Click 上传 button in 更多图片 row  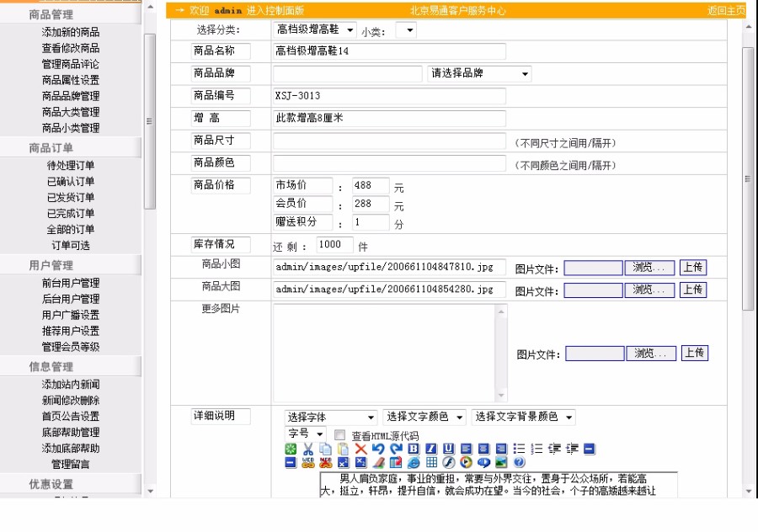pyautogui.click(x=695, y=353)
